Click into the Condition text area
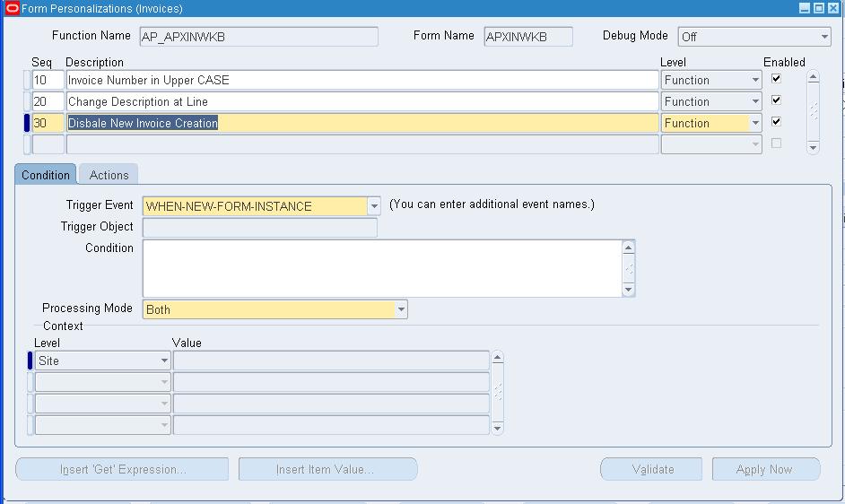Image resolution: width=845 pixels, height=504 pixels. click(381, 267)
